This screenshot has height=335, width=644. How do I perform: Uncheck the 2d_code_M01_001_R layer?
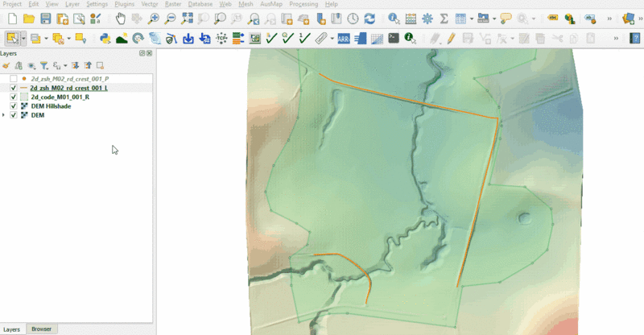pyautogui.click(x=14, y=97)
